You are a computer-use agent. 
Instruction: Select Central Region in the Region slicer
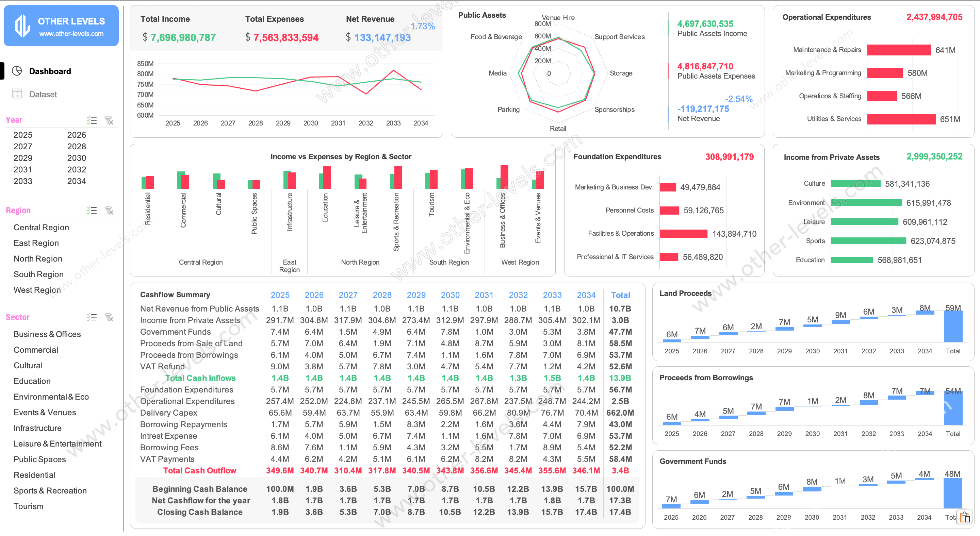coord(41,227)
